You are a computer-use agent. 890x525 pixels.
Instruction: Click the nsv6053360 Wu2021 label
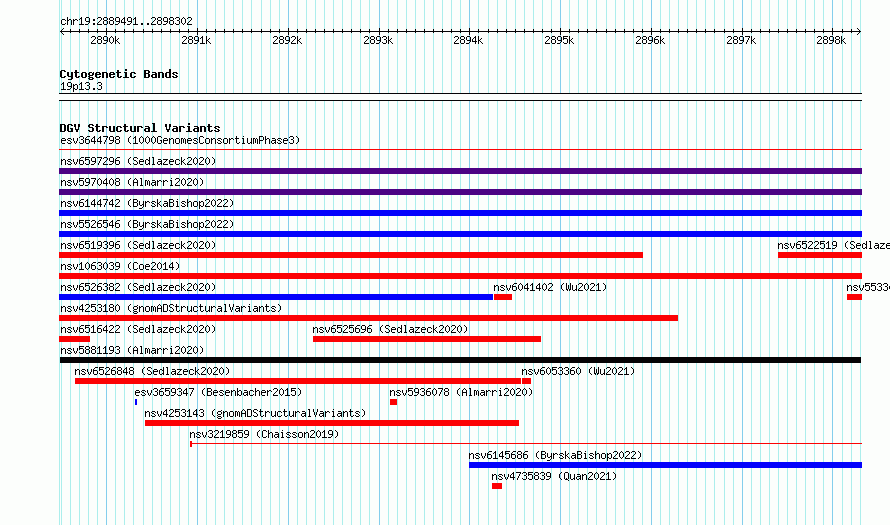click(x=578, y=371)
